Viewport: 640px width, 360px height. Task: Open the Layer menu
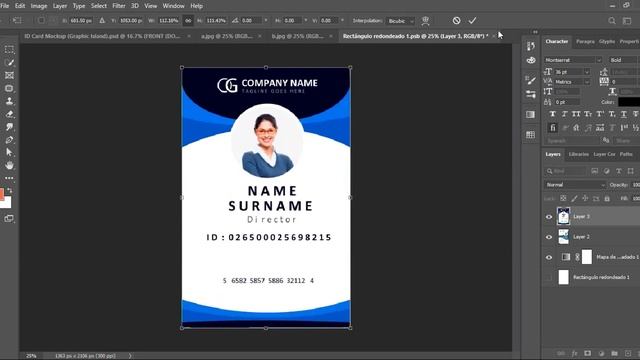pos(60,6)
